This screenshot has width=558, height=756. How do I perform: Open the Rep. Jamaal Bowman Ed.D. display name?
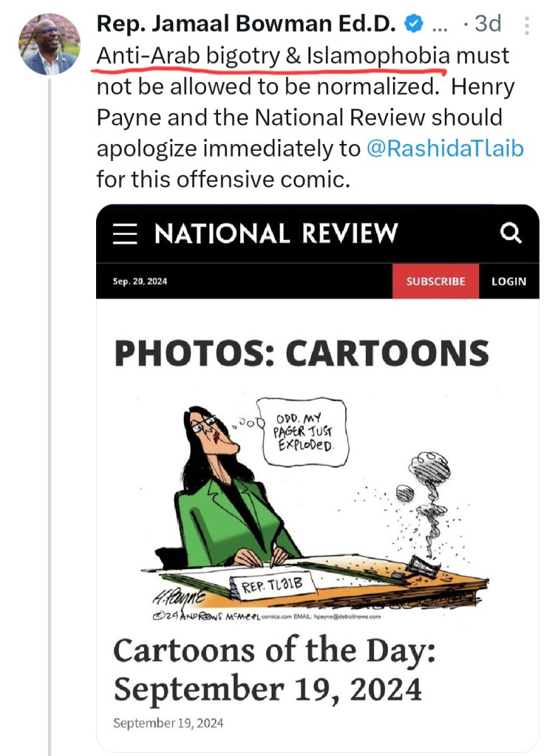click(248, 24)
